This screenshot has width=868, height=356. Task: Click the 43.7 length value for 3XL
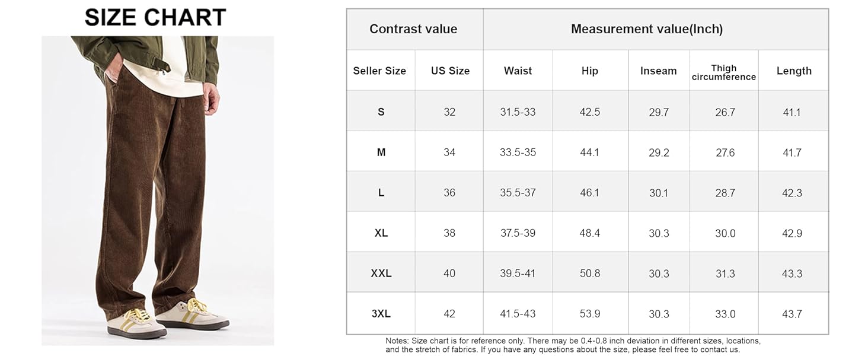(792, 314)
